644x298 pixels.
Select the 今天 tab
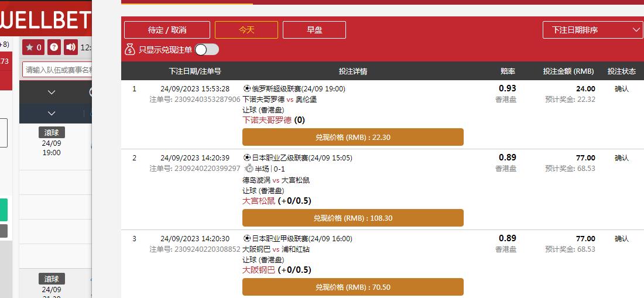(246, 30)
